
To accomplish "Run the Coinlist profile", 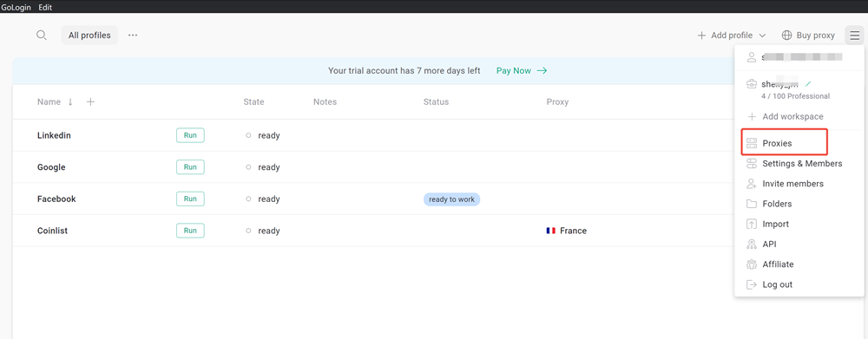I will point(190,231).
